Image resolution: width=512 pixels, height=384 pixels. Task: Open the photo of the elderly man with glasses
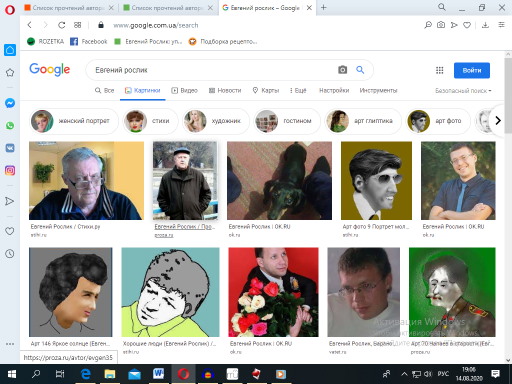tap(86, 180)
